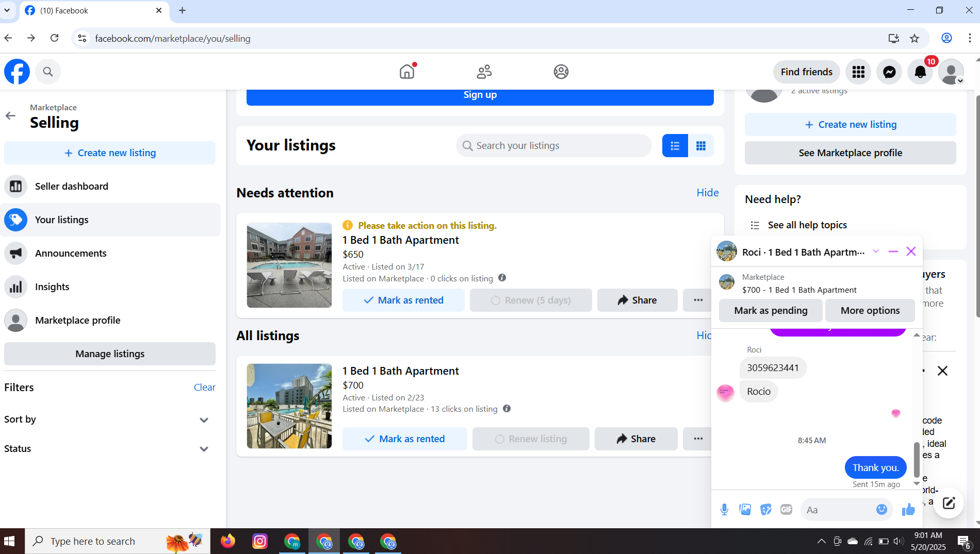
Task: Click Mark as pending in chat
Action: click(771, 310)
